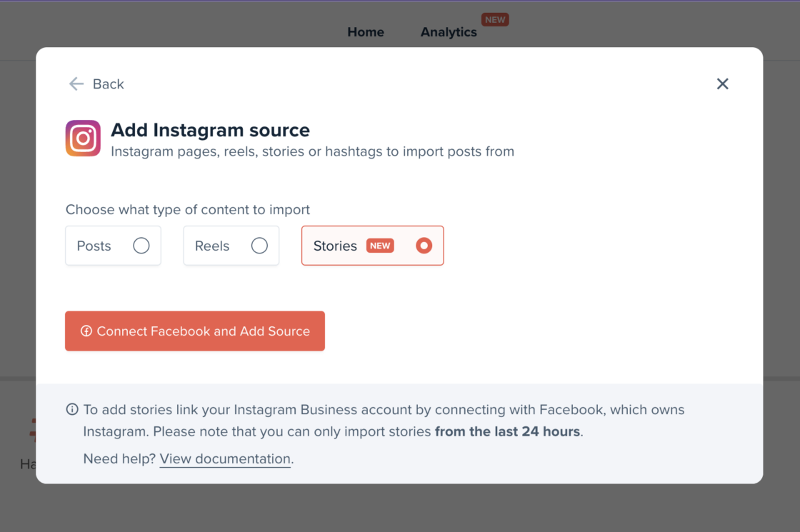Click the Reels content type card

point(231,245)
